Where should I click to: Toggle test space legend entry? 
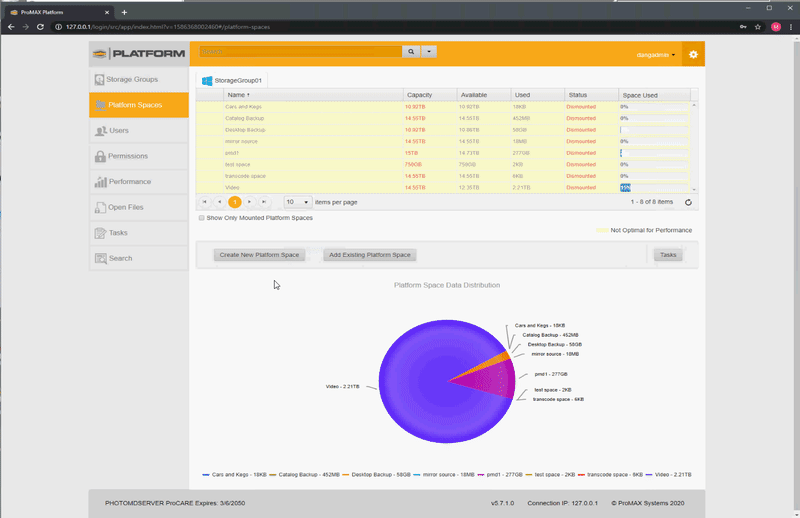click(550, 475)
